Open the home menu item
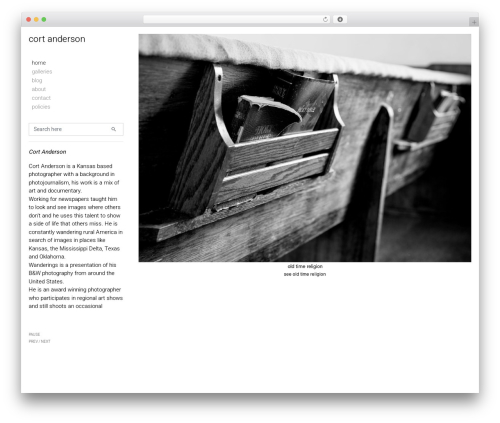Image resolution: width=500 pixels, height=423 pixels. [39, 63]
